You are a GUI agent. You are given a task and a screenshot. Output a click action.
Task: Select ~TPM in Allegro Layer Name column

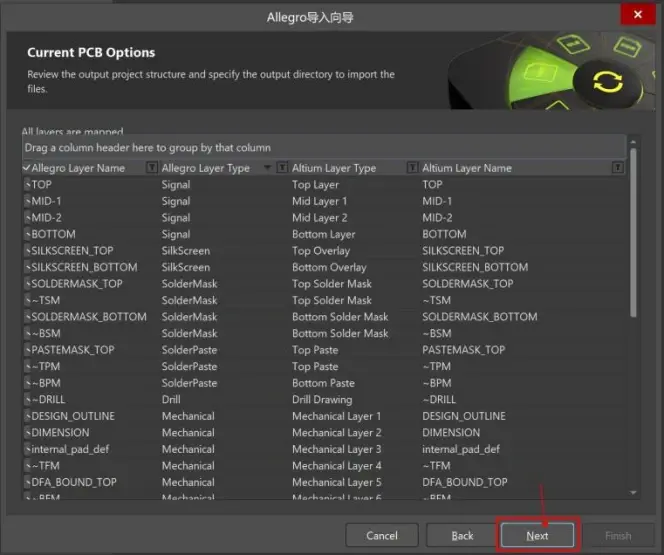(x=46, y=366)
